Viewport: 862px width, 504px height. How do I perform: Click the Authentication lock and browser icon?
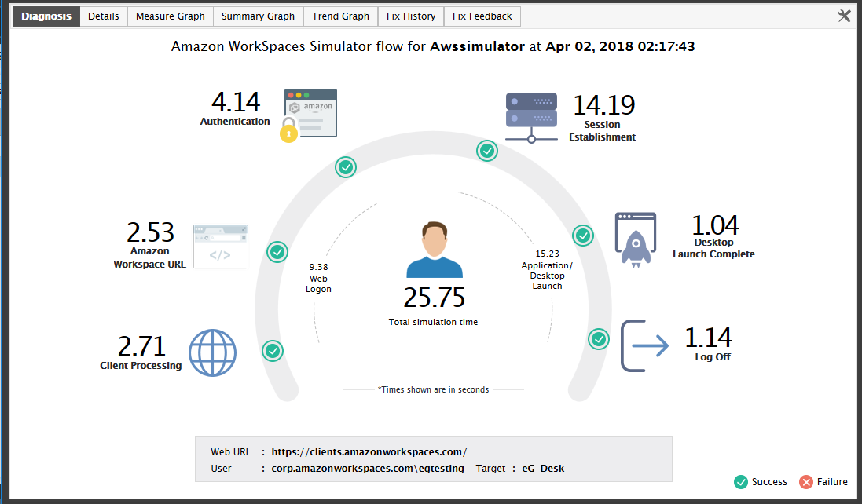[x=308, y=115]
